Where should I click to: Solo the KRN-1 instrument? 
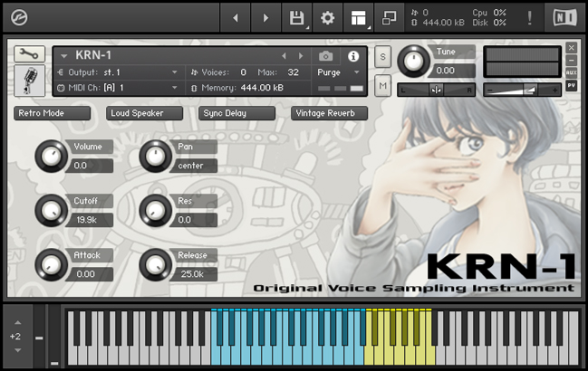click(x=382, y=56)
